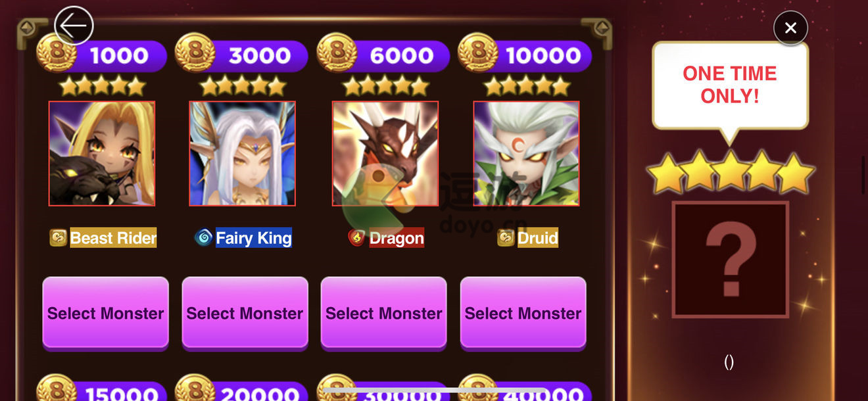Tap the gold coin beside 10000

477,53
